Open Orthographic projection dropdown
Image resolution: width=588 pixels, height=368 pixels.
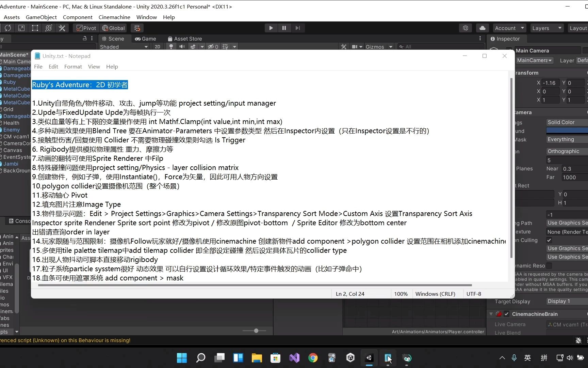(567, 151)
